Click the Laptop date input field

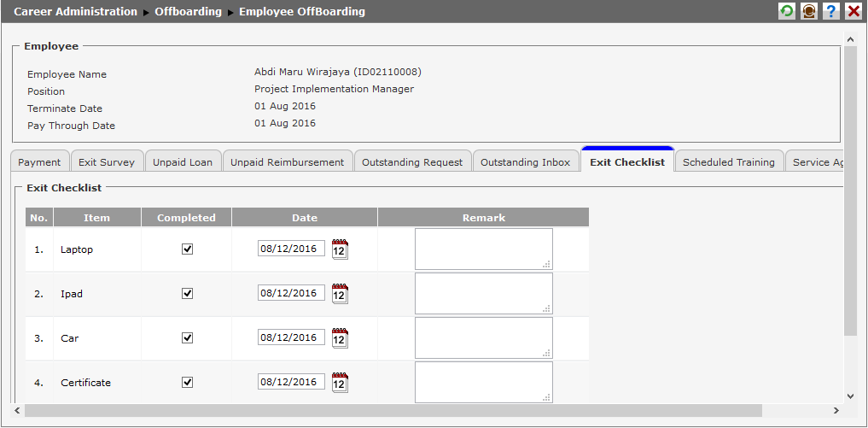pyautogui.click(x=291, y=249)
